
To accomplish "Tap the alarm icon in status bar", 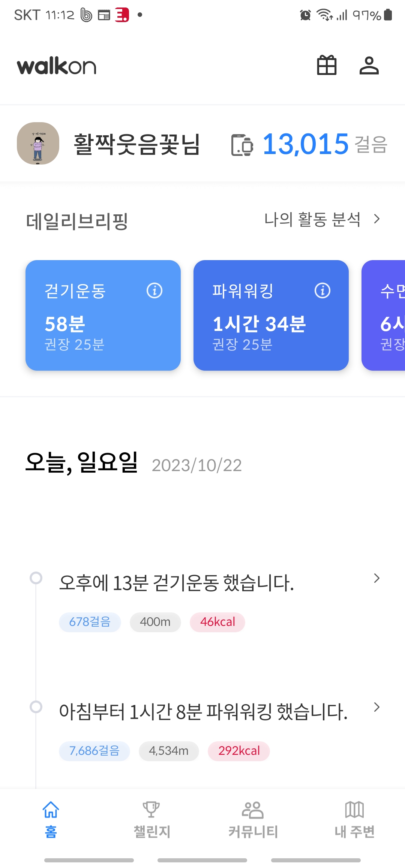I will tap(305, 15).
